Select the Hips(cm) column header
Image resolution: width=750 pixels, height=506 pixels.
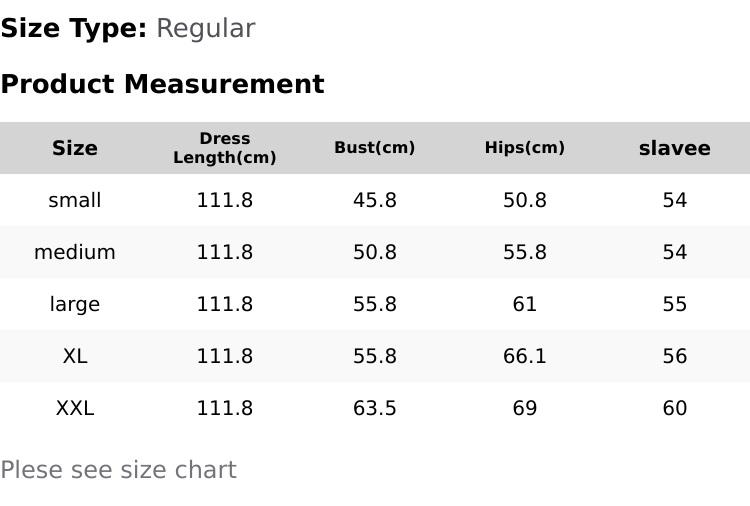pyautogui.click(x=525, y=147)
